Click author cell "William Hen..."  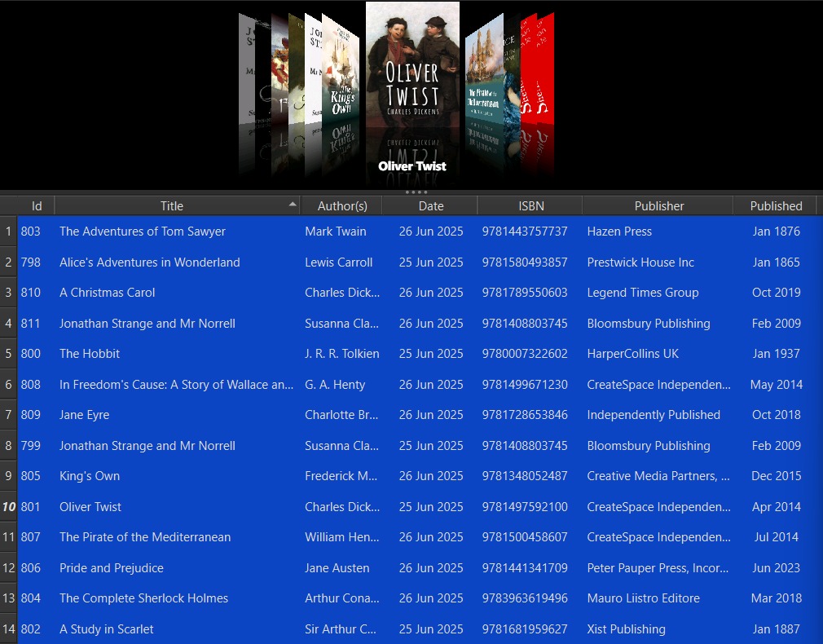click(341, 537)
